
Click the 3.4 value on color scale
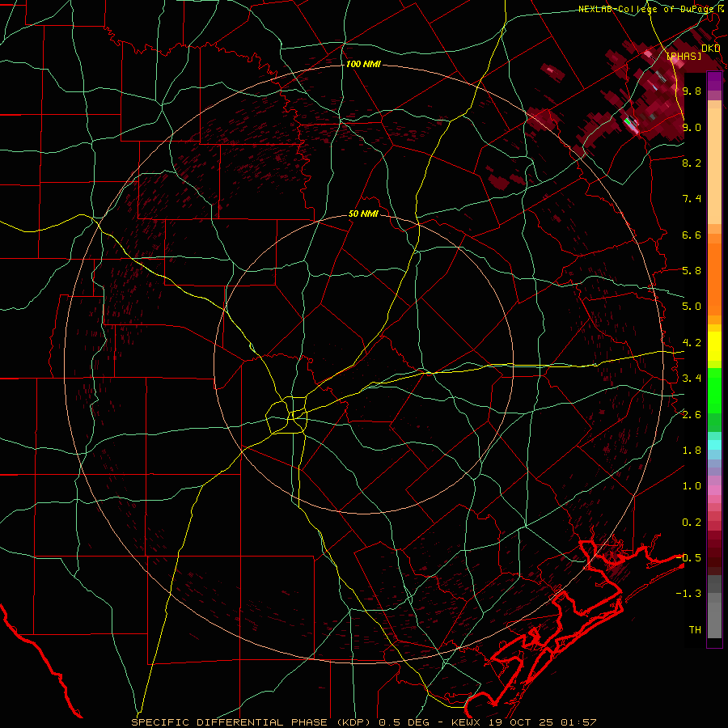point(692,379)
